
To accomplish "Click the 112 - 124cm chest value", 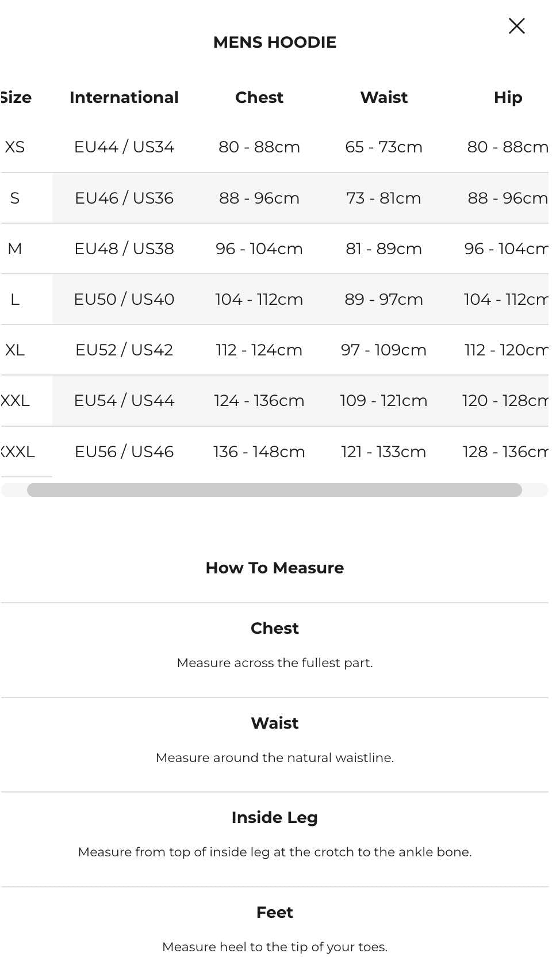I will click(259, 350).
